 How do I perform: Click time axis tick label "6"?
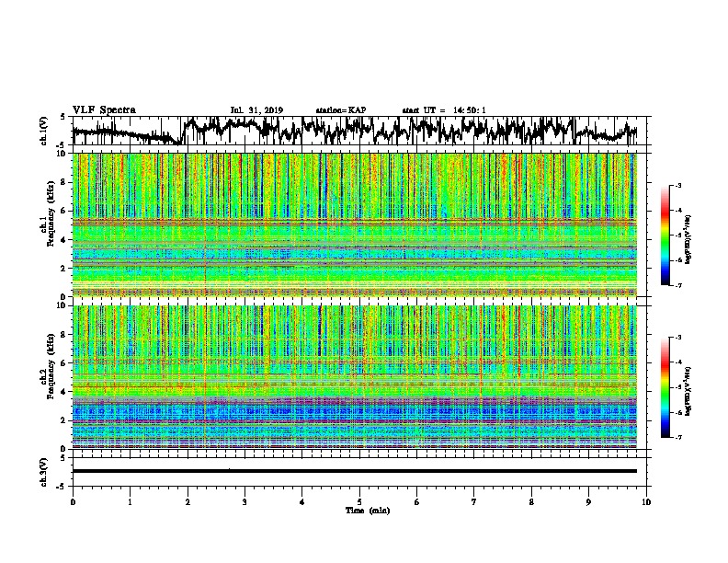pos(417,502)
